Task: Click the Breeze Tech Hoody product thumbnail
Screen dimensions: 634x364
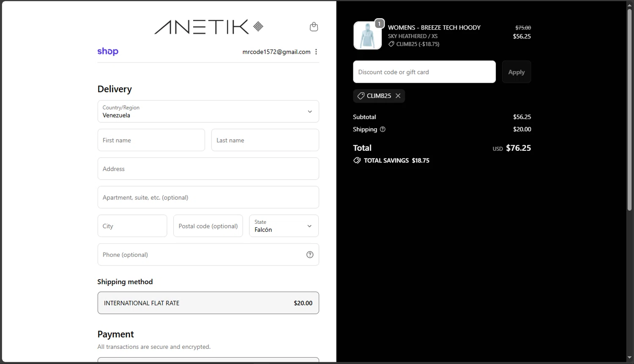Action: pos(367,35)
